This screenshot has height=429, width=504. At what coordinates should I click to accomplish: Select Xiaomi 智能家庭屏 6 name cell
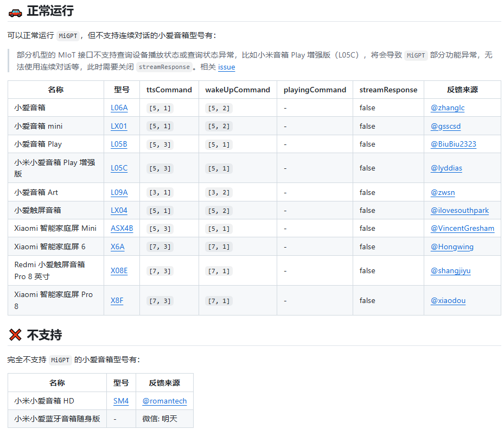coord(55,247)
